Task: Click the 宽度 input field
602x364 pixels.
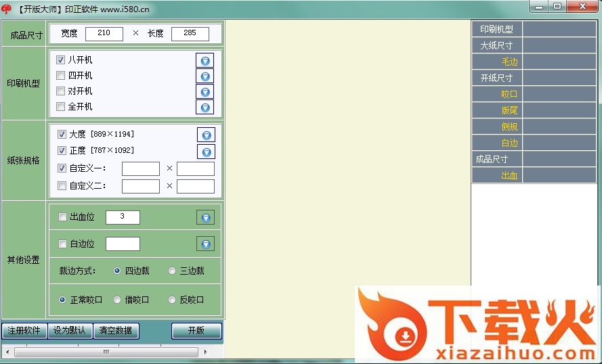Action: tap(104, 33)
